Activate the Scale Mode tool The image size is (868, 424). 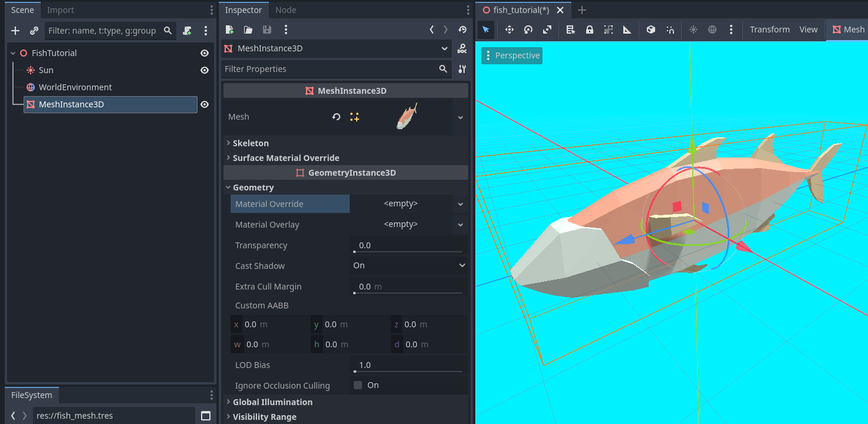pyautogui.click(x=547, y=29)
